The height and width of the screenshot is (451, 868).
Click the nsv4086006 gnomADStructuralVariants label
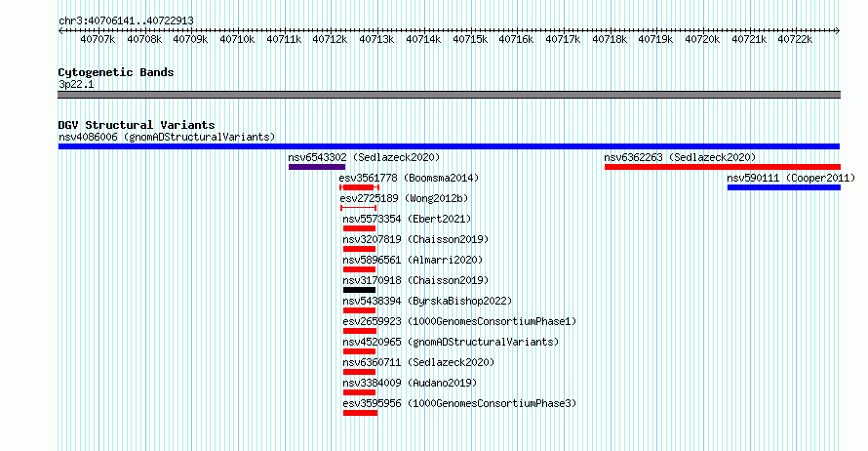click(x=167, y=137)
